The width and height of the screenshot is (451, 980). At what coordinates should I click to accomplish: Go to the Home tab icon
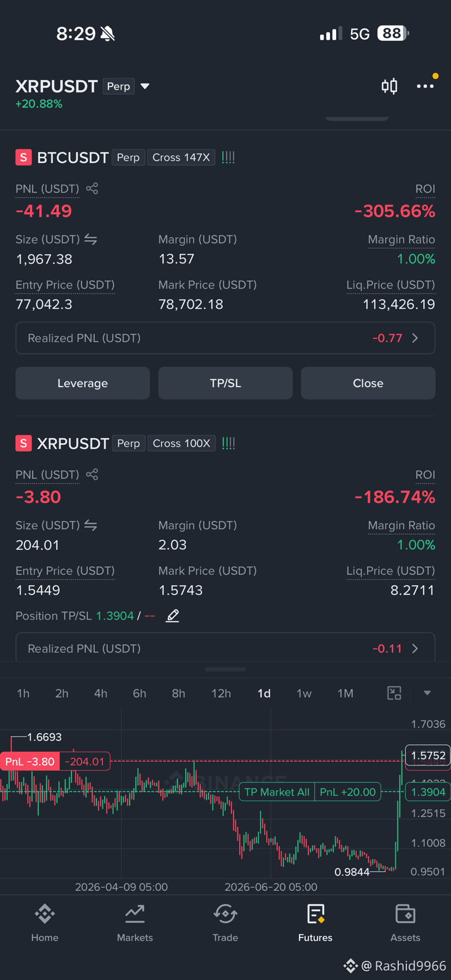click(45, 914)
